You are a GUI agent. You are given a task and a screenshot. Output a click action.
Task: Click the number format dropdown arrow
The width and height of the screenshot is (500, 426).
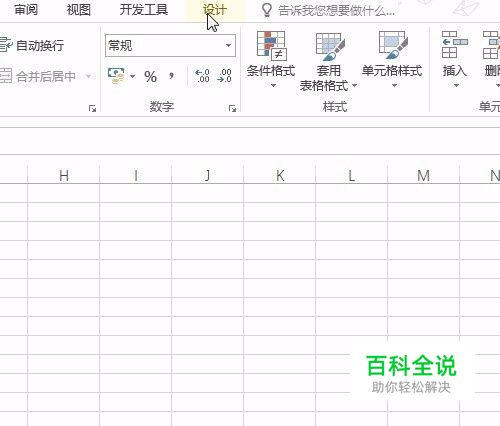tap(228, 45)
